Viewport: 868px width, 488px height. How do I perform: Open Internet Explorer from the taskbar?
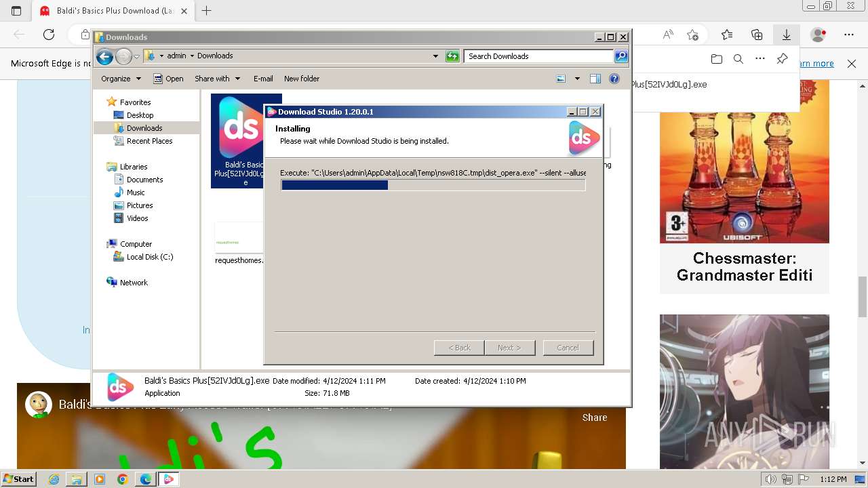(54, 479)
